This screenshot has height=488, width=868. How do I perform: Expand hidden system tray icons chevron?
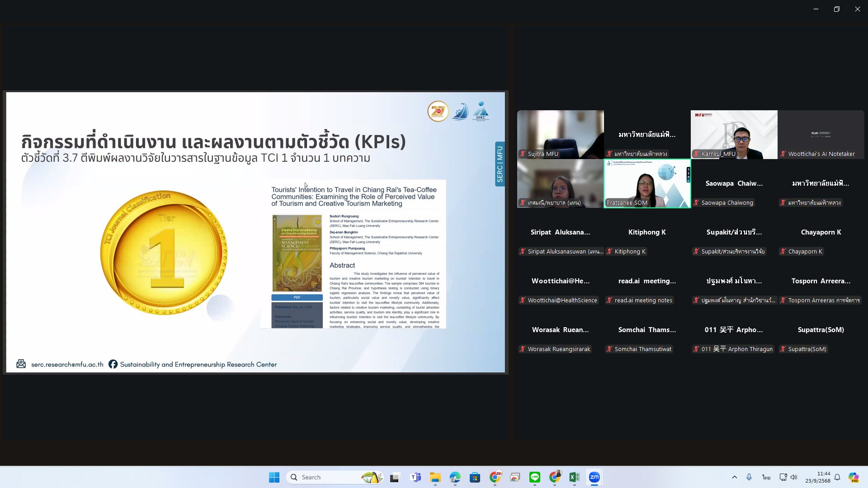pos(734,477)
